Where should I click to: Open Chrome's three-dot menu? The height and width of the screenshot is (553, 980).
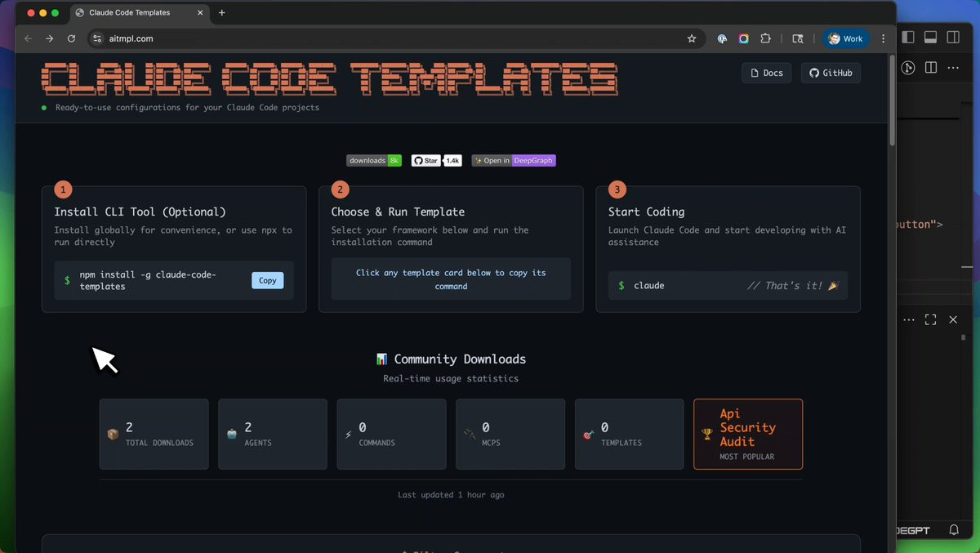(883, 38)
